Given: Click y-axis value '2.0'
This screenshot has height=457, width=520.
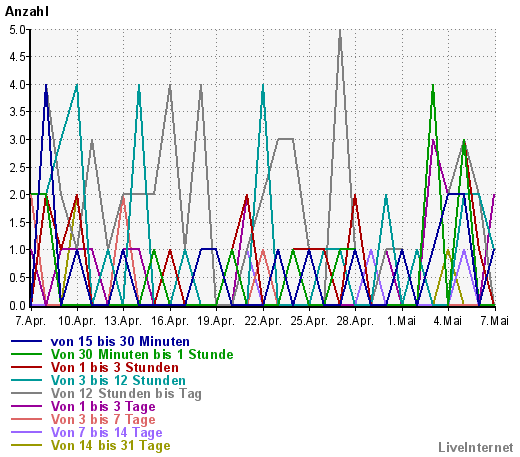Looking at the screenshot, I should pos(17,195).
